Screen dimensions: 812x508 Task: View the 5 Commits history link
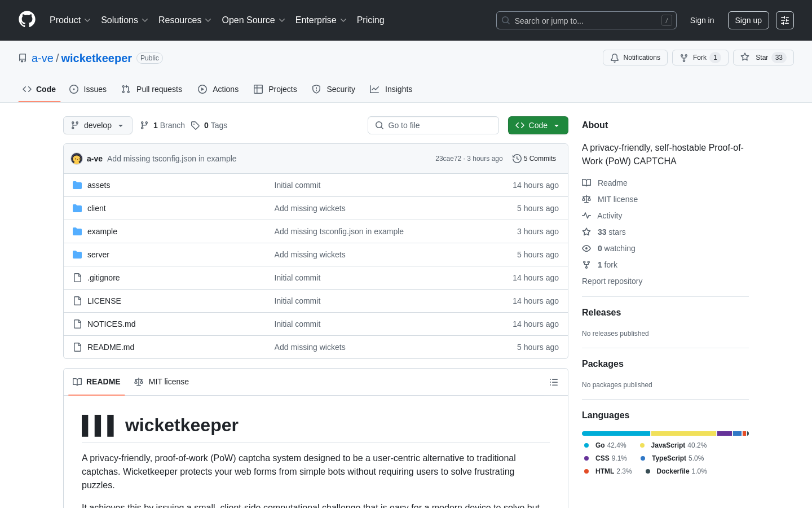tap(534, 159)
